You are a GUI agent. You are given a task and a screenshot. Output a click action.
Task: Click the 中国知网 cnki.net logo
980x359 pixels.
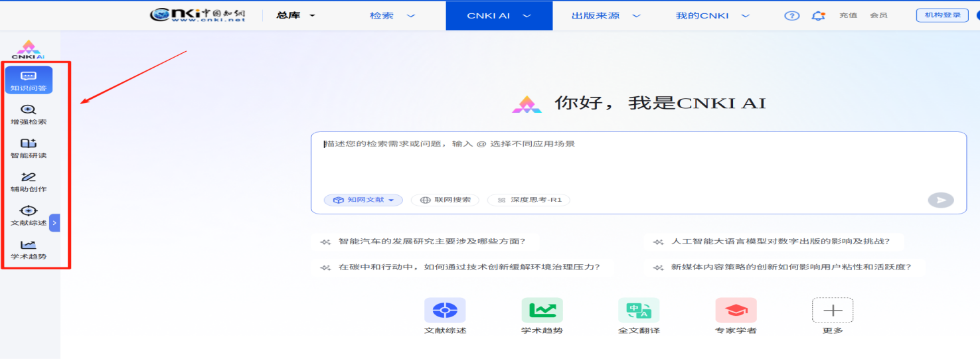198,15
